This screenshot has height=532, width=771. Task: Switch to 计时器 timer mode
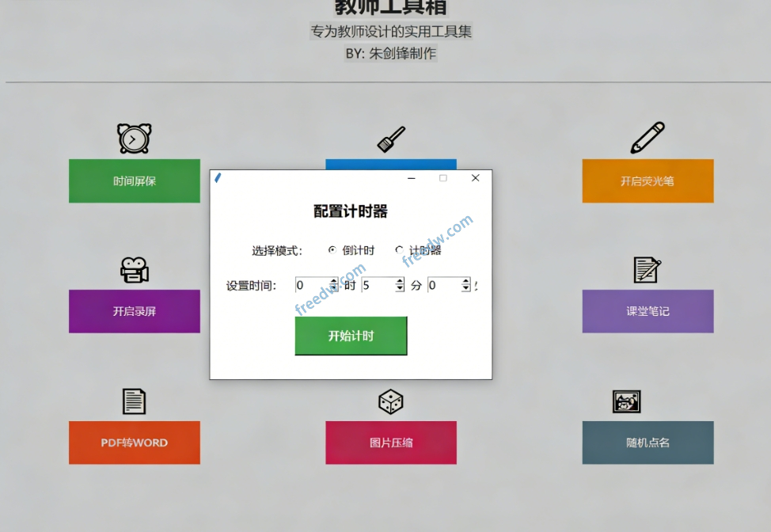tap(400, 249)
